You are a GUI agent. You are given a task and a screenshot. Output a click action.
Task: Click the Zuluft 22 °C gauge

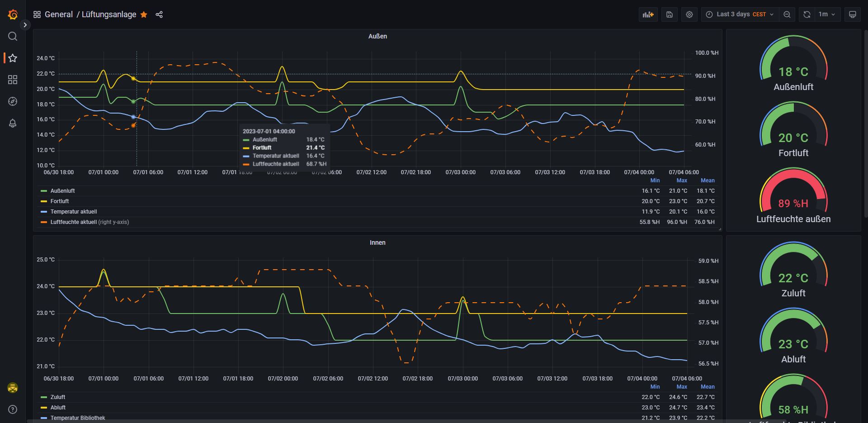[793, 270]
